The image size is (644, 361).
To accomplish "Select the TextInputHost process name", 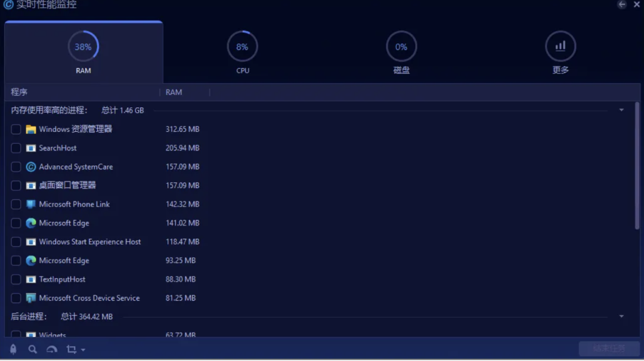I will point(62,279).
